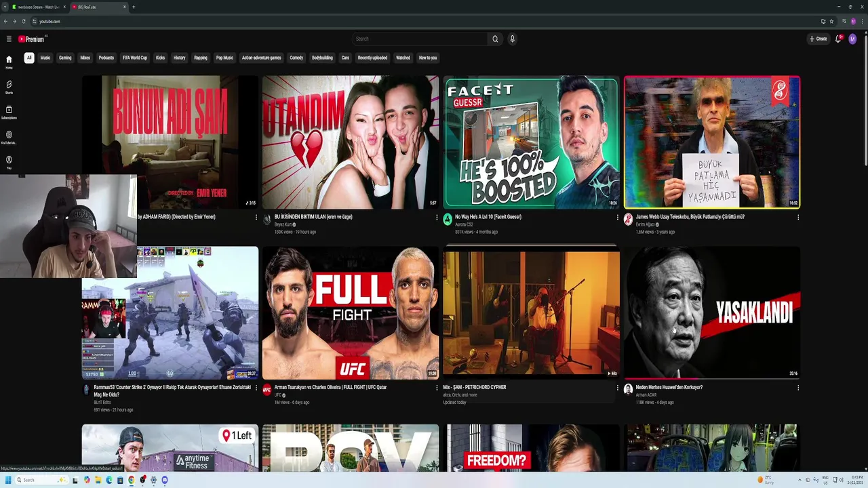This screenshot has width=868, height=488.
Task: Open the notifications bell
Action: (838, 39)
